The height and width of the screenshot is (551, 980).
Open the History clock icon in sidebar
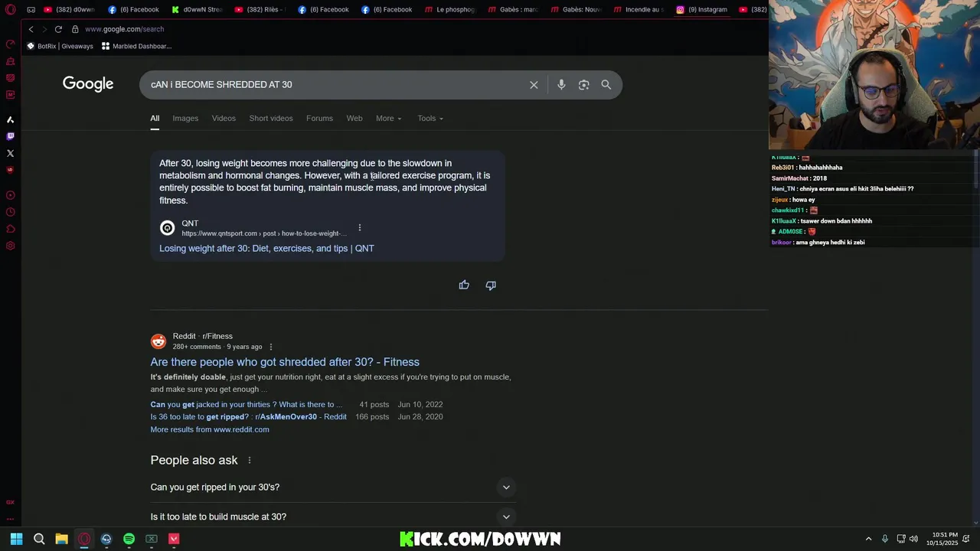[10, 212]
